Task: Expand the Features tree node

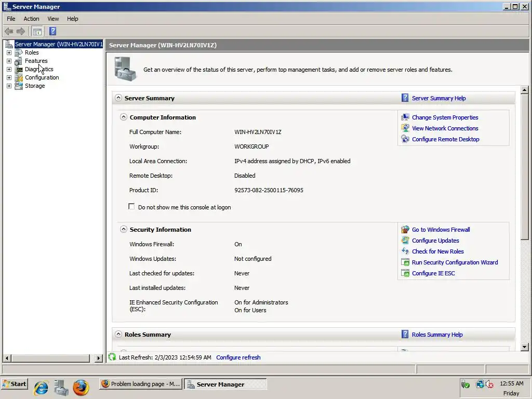Action: tap(9, 61)
